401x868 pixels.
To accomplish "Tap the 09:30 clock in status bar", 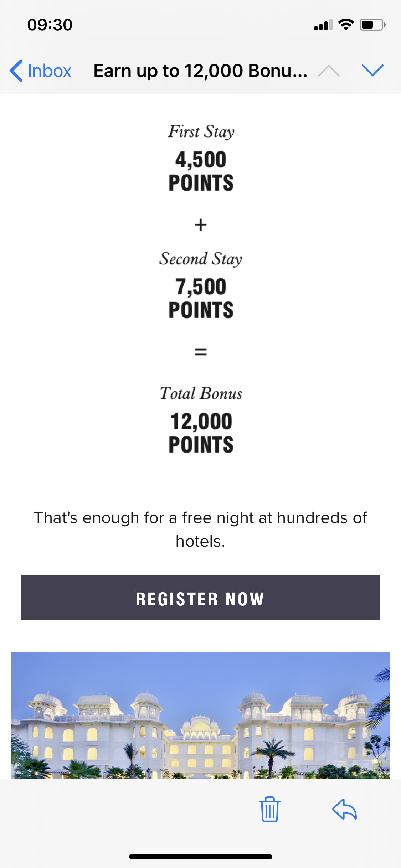I will coord(50,25).
